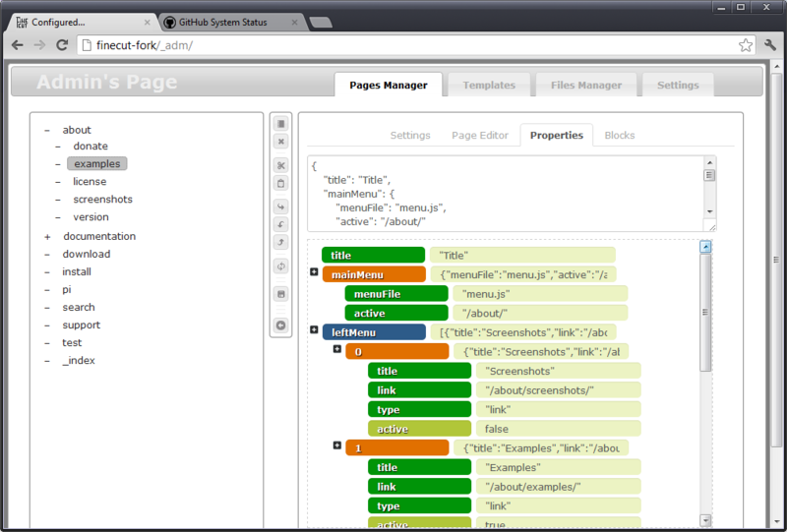Select the Properties sub-tab
Screen dimensions: 787x532
click(x=557, y=136)
